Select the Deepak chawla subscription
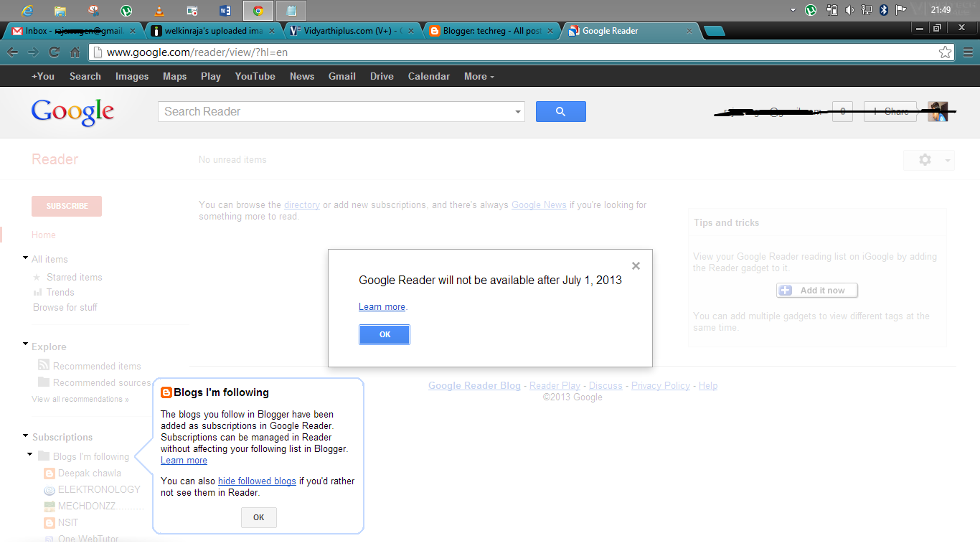The height and width of the screenshot is (551, 980). 90,473
